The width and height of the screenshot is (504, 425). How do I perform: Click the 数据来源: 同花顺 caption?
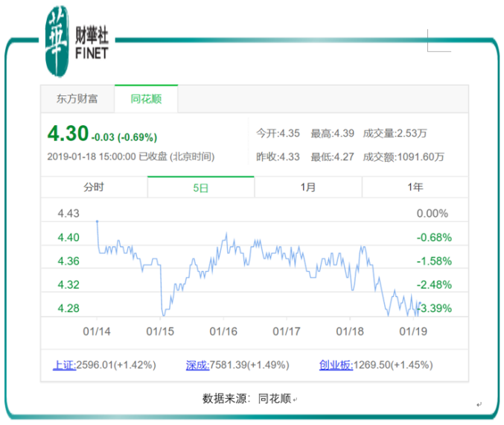(x=247, y=399)
